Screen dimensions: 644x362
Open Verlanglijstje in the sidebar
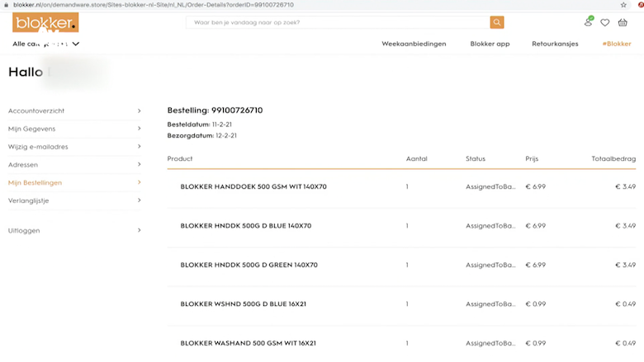coord(30,200)
